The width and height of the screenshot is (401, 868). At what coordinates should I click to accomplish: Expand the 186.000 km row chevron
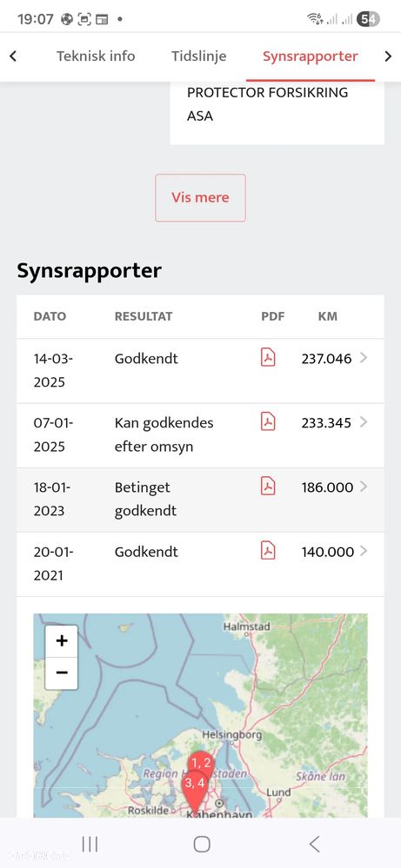(x=364, y=486)
